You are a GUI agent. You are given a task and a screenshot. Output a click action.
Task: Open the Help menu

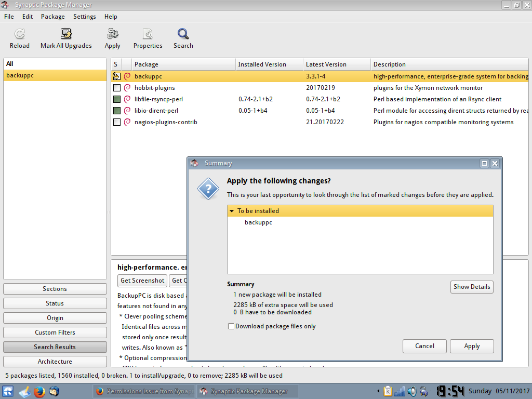[111, 17]
